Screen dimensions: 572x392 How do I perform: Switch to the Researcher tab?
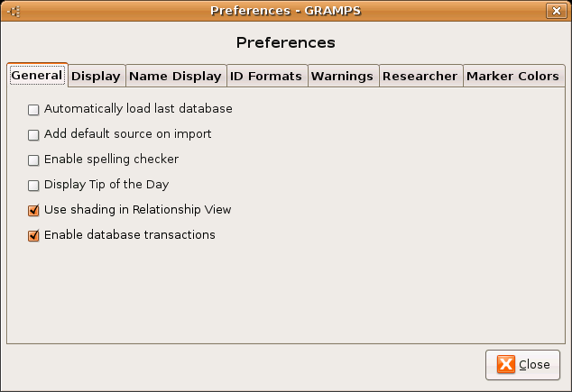click(x=420, y=77)
